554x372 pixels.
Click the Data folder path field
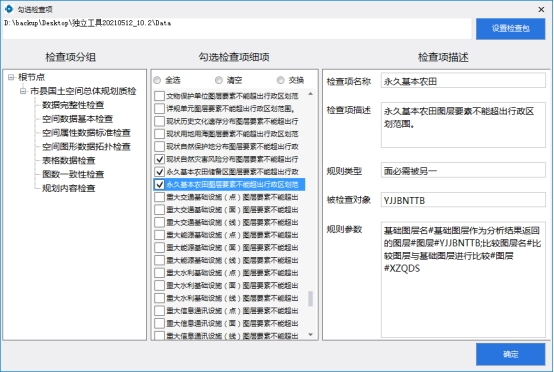[x=237, y=29]
